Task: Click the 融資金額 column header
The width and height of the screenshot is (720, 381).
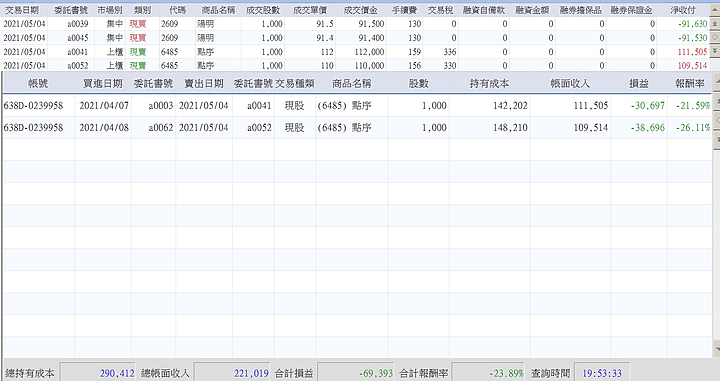Action: click(532, 10)
